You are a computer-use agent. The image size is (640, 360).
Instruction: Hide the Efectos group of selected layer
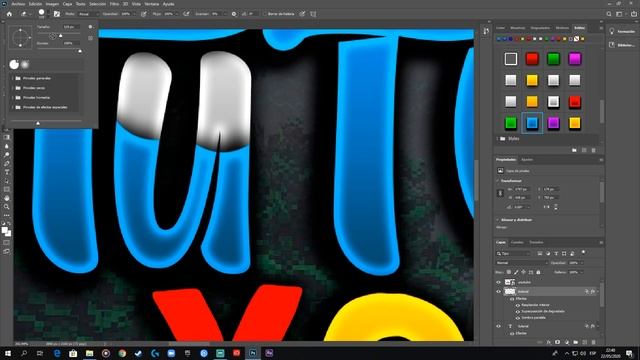512,299
